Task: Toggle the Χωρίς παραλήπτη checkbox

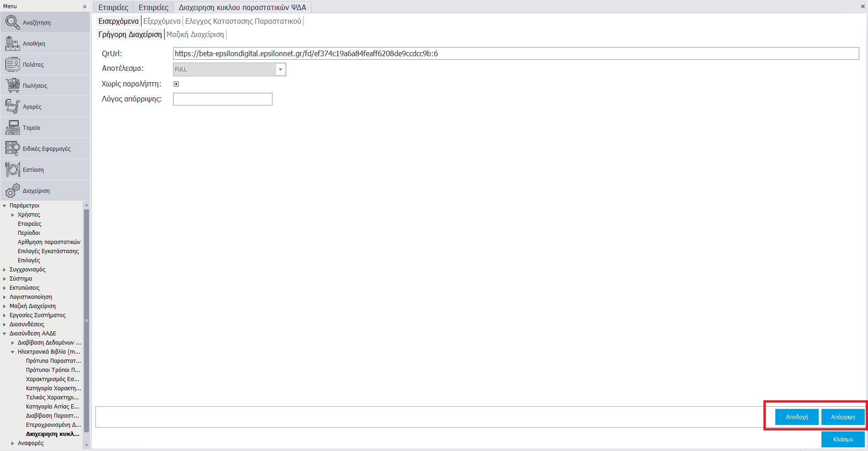Action: coord(176,84)
